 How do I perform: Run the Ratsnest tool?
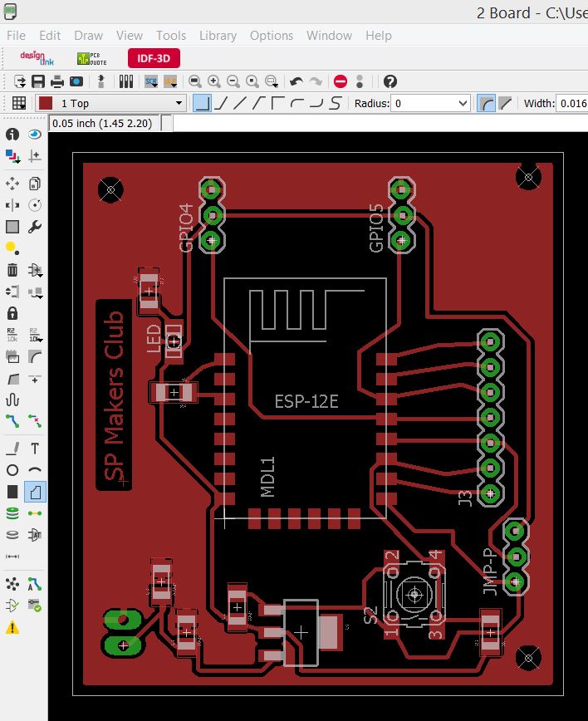tap(12, 584)
